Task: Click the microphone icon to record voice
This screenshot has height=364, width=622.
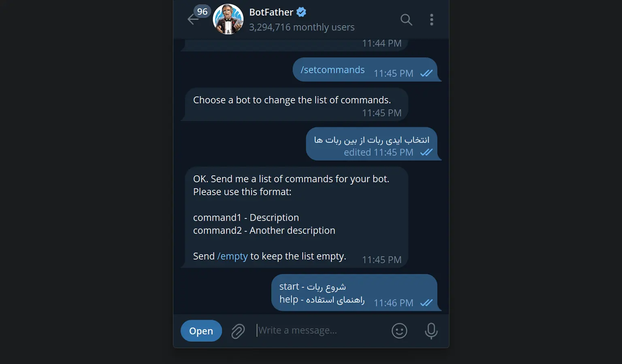Action: pos(431,331)
